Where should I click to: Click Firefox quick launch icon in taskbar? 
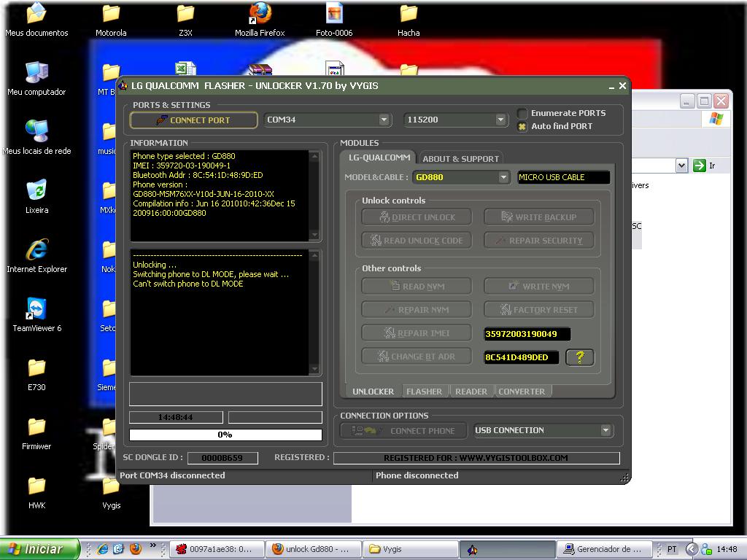coord(135,549)
